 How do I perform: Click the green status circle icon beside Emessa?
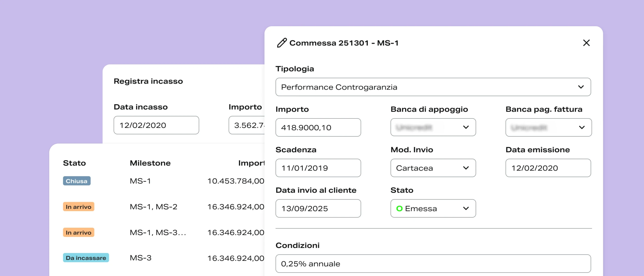tap(399, 208)
